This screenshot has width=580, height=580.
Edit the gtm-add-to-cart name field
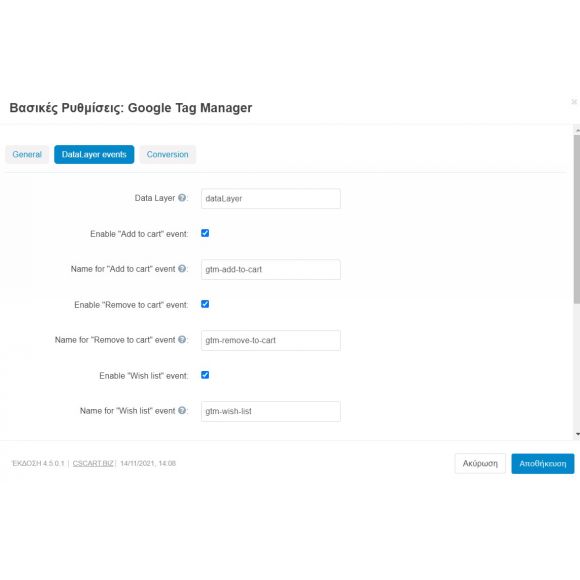coord(271,269)
